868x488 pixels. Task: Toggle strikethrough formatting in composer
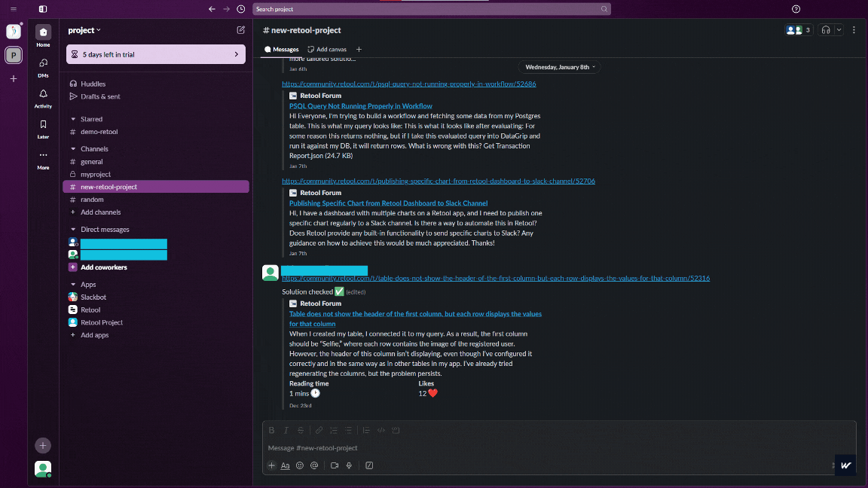coord(301,430)
